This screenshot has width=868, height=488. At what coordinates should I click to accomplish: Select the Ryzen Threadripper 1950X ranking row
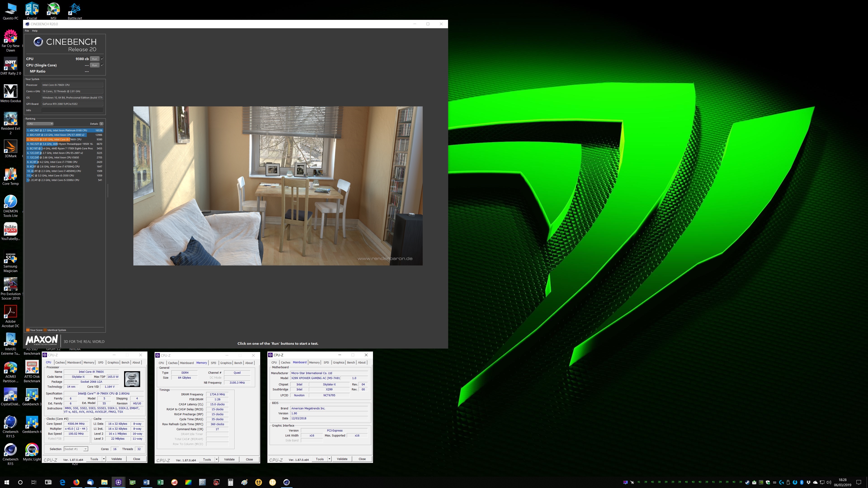(65, 144)
